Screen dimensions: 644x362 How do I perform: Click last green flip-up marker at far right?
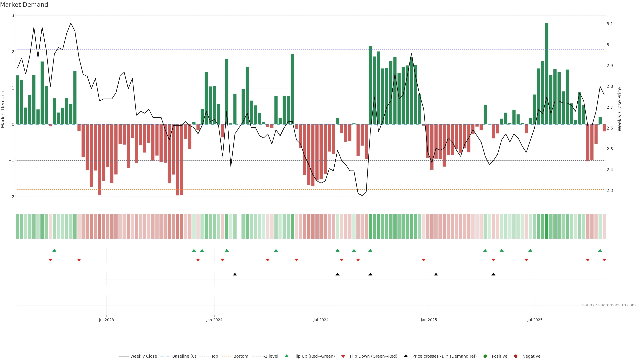click(600, 250)
